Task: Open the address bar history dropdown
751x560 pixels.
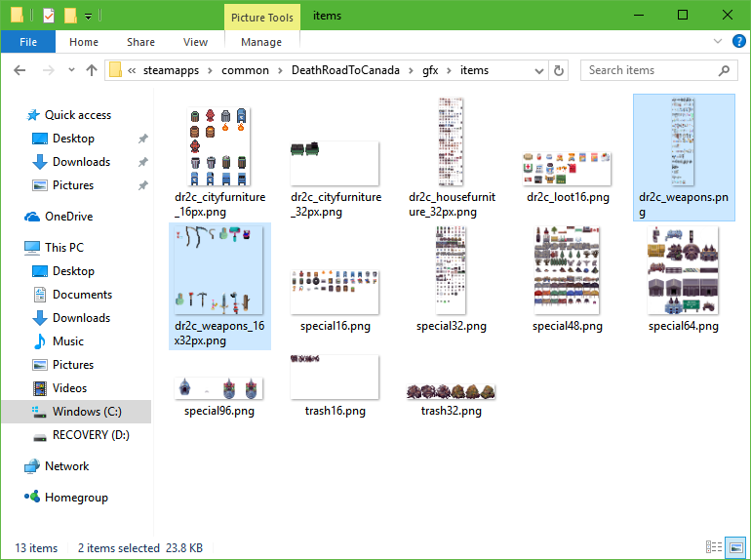Action: 539,71
